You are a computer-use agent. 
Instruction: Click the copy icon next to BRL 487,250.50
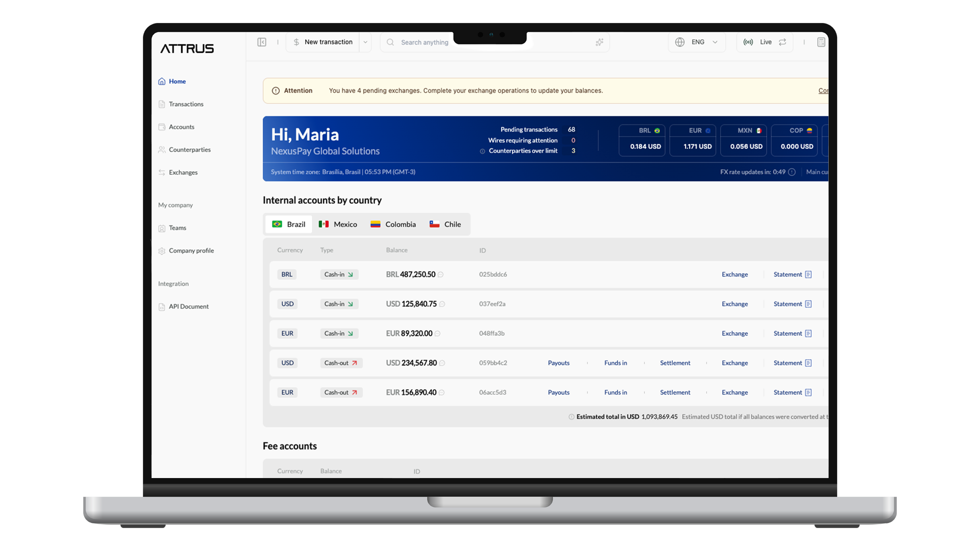[x=440, y=275]
